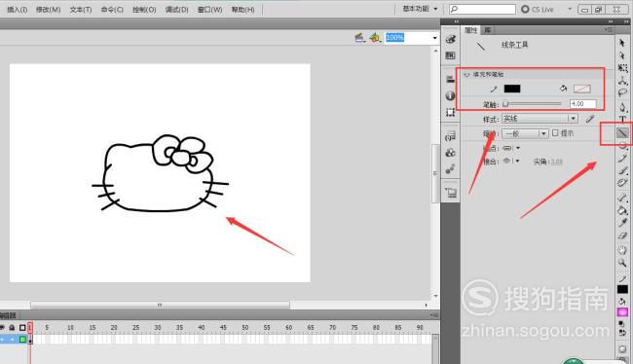Screen dimensions: 633x364
Task: Select the Text tool
Action: click(x=622, y=119)
